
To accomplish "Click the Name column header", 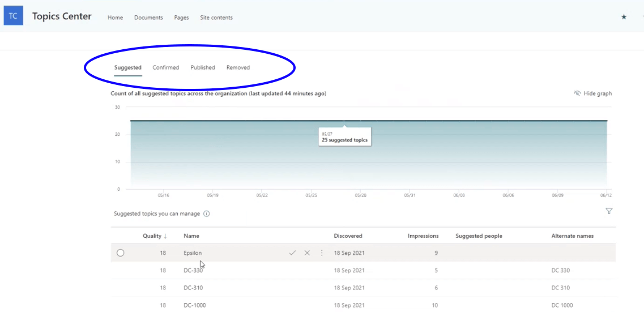I will pyautogui.click(x=191, y=236).
